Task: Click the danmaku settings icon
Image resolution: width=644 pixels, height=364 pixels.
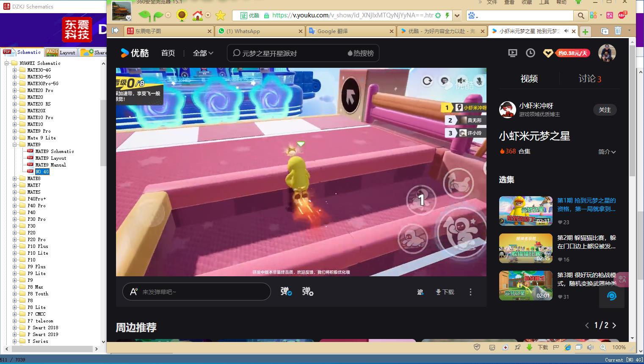Action: 307,292
